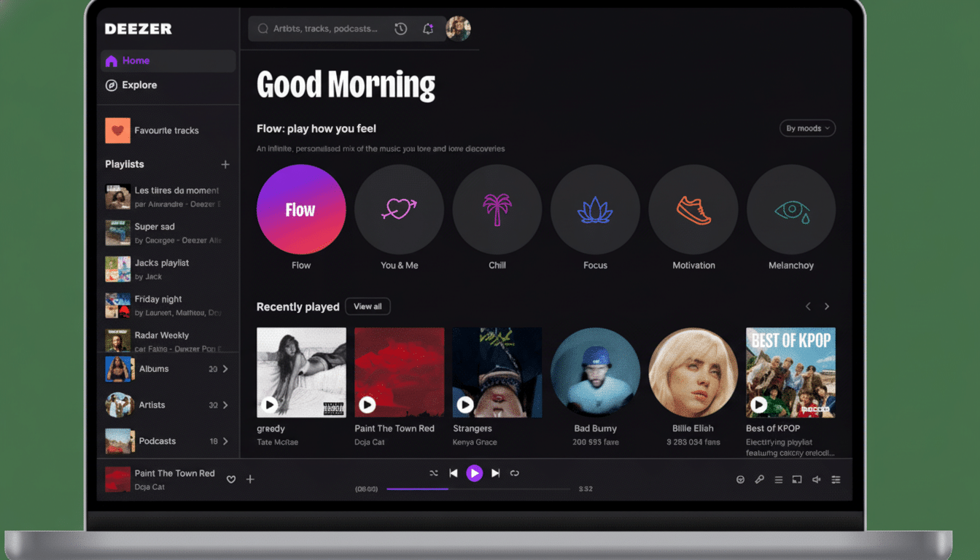
Task: Mute the volume in the player bar
Action: point(817,479)
